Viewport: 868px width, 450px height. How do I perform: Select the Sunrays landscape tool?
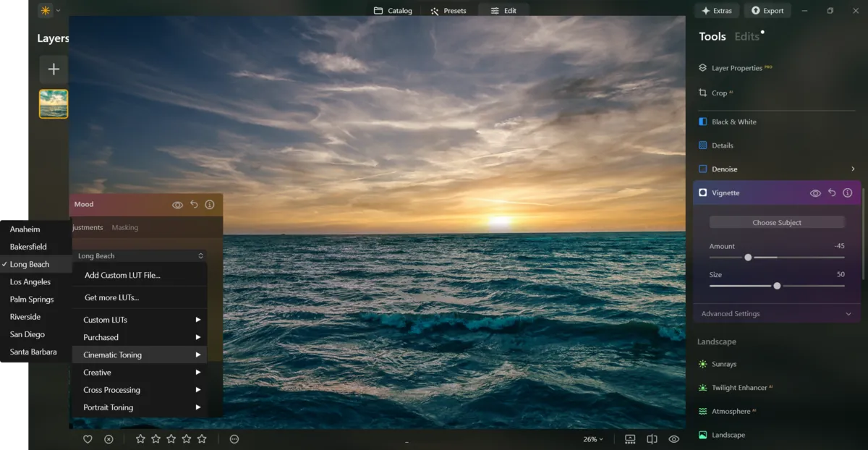pos(723,364)
